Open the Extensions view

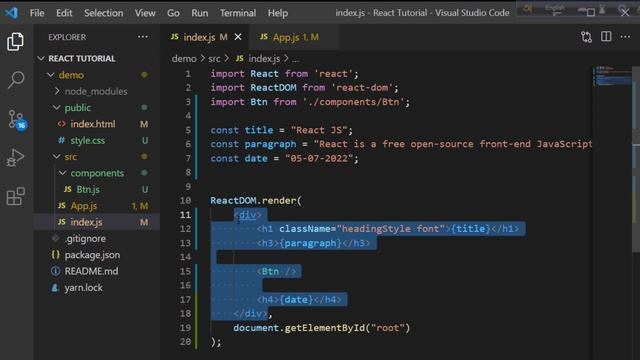pos(16,196)
